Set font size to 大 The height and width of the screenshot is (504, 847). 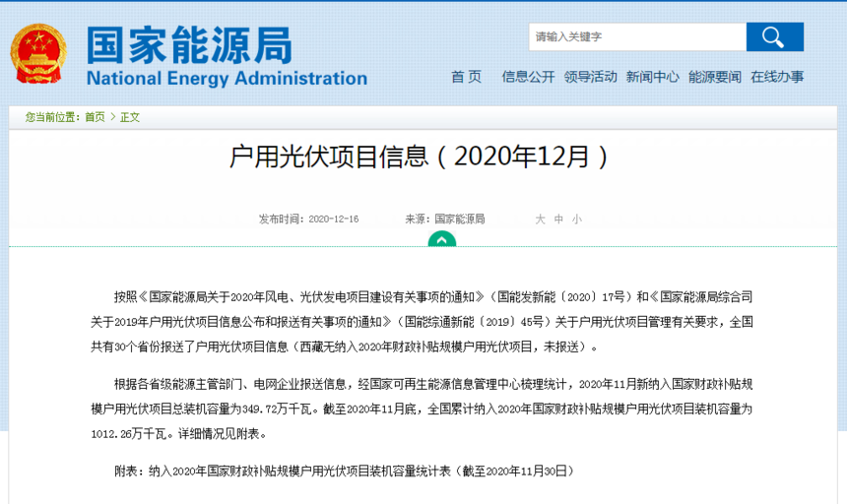(540, 220)
